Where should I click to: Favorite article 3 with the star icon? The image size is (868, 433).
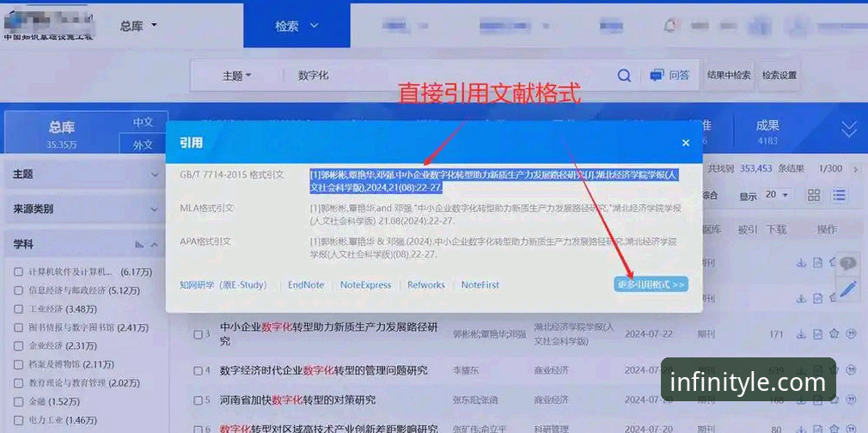point(834,334)
